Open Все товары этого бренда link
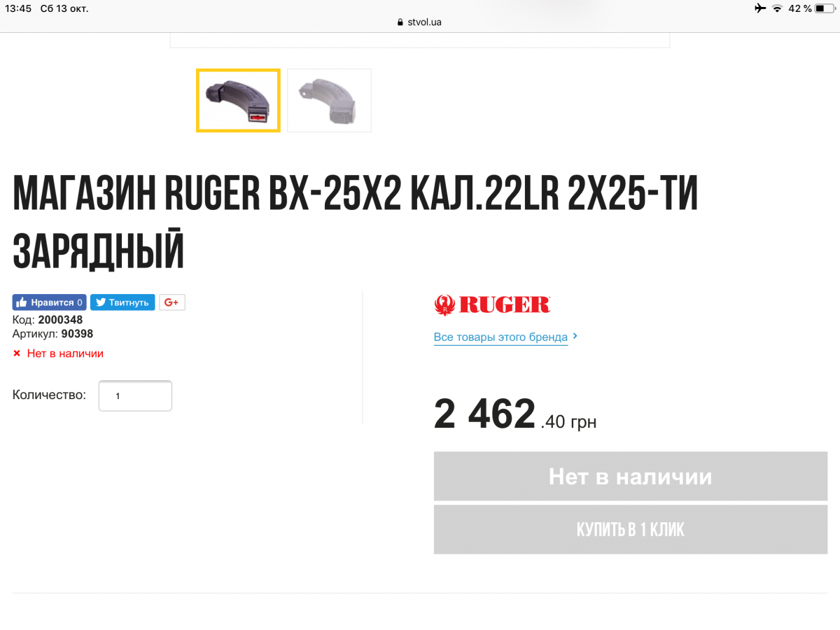Viewport: 840px width, 630px height. [500, 337]
